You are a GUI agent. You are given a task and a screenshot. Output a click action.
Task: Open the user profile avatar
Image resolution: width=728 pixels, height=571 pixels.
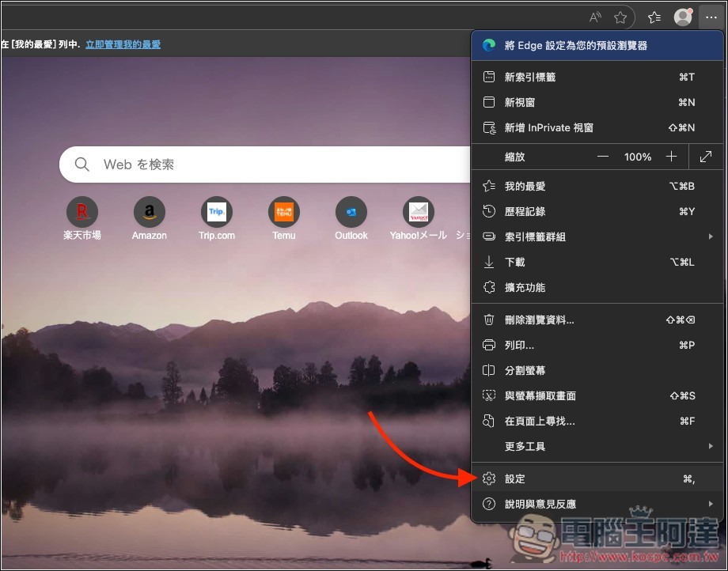(683, 17)
